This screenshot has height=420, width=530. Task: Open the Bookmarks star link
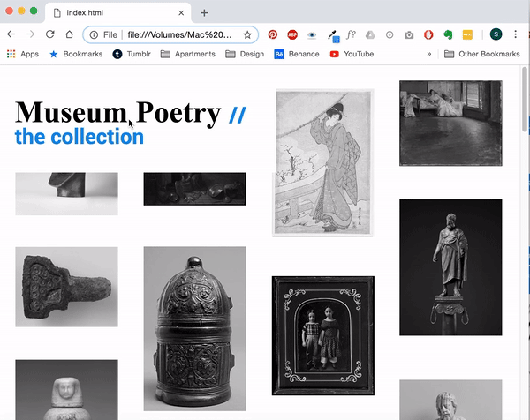pyautogui.click(x=76, y=54)
